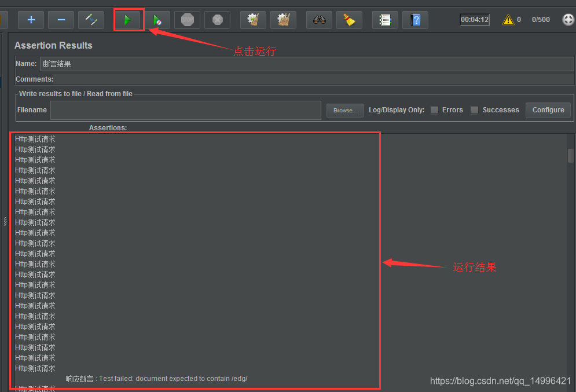Screen dimensions: 576x392
Task: Open file chooser with Browse button
Action: [345, 110]
